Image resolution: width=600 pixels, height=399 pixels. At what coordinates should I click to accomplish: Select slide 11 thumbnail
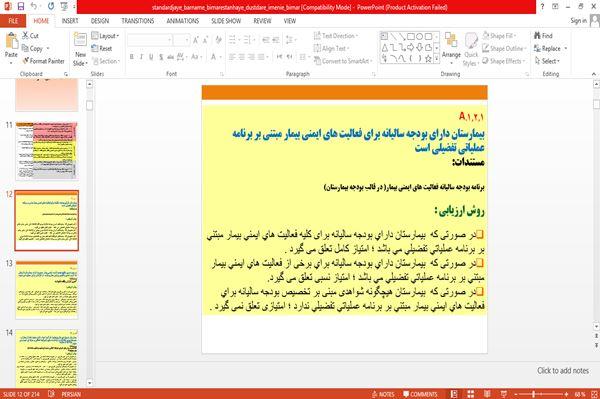pyautogui.click(x=47, y=151)
